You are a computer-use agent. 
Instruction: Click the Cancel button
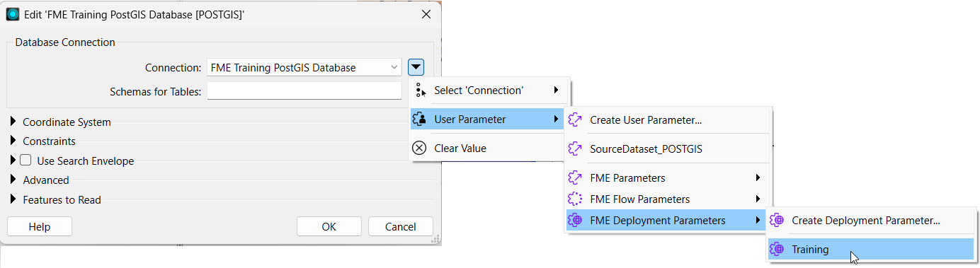tap(401, 226)
